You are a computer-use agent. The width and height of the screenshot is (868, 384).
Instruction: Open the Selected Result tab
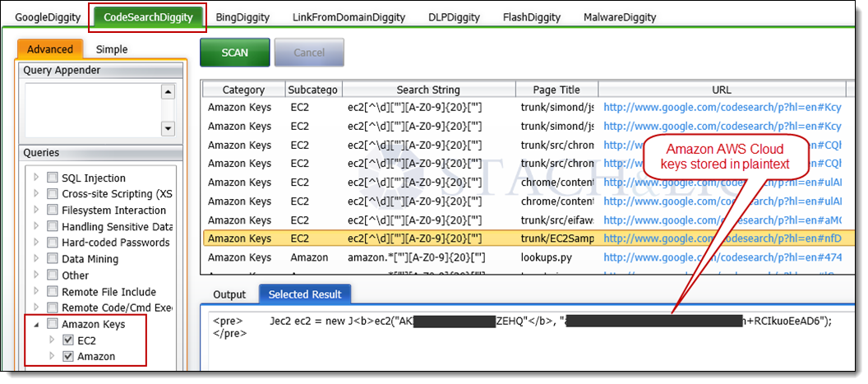[x=305, y=294]
